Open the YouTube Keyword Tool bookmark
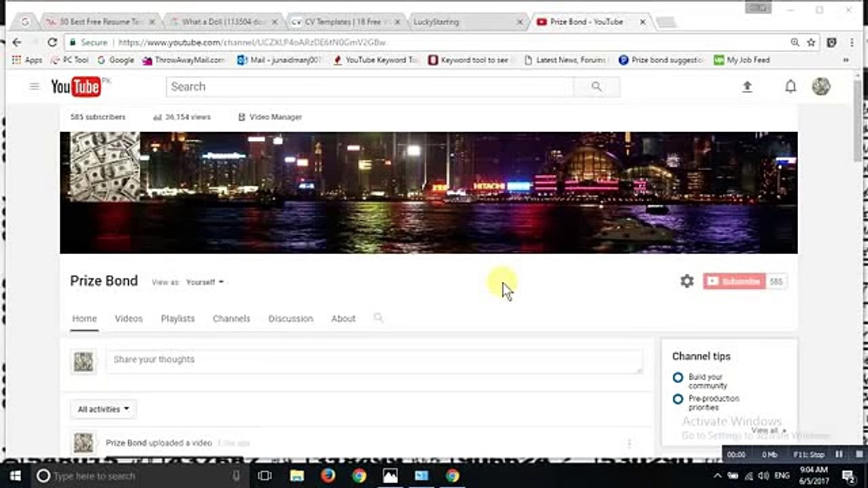 (x=376, y=60)
